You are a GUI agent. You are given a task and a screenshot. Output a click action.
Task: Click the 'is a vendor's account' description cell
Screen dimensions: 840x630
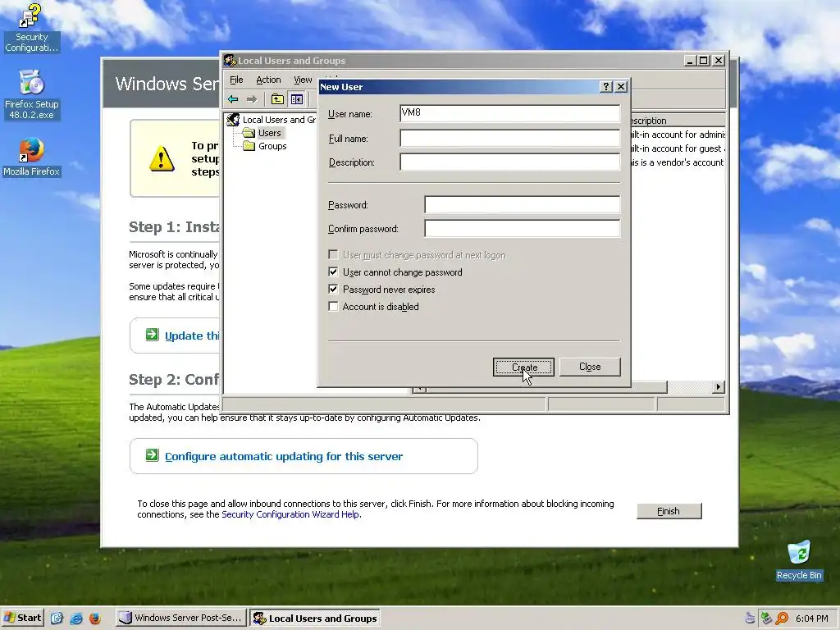(678, 162)
